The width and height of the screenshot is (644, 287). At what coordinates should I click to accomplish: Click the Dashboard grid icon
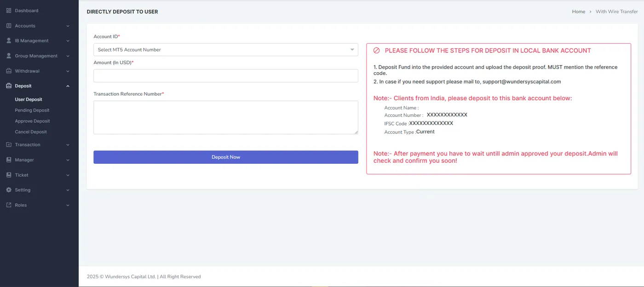tap(9, 11)
